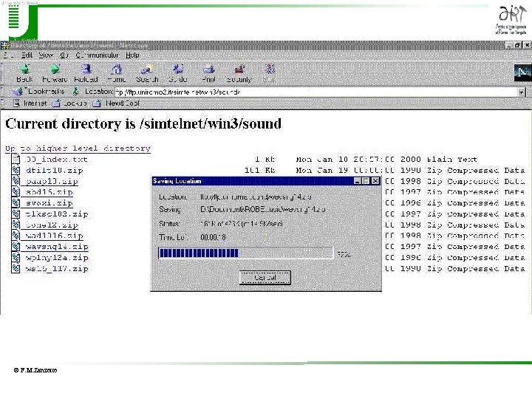Expand the Location history dropdown arrow
Screen dimensions: 532x399
click(522, 92)
